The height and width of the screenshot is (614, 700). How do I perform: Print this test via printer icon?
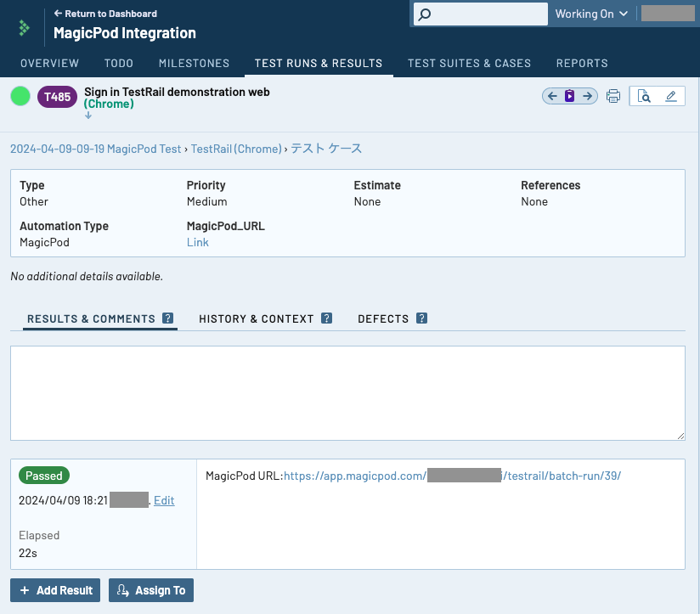pos(613,96)
